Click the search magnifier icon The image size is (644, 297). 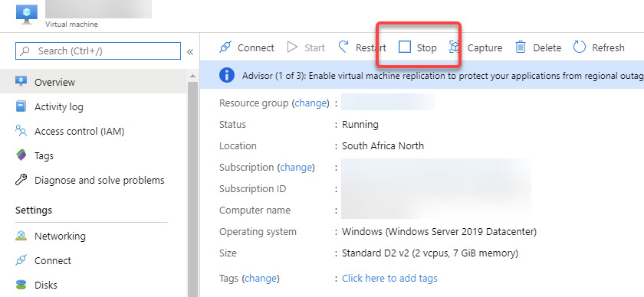25,51
